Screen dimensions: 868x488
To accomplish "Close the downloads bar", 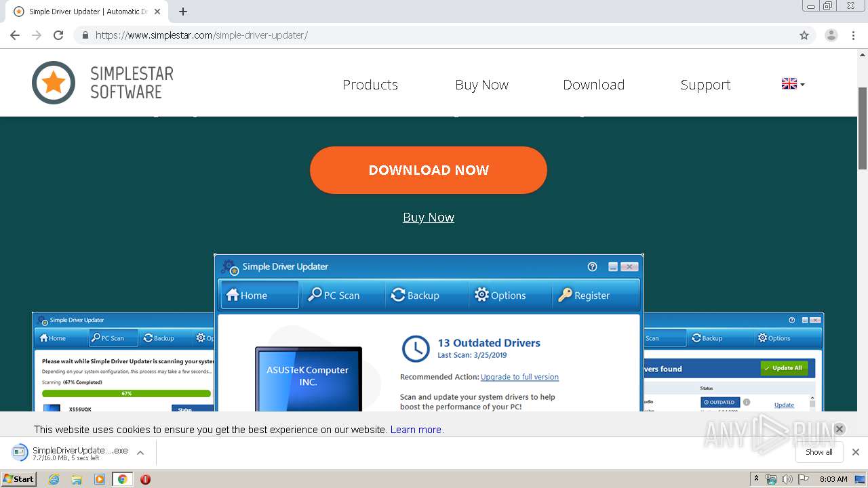I will coord(856,452).
